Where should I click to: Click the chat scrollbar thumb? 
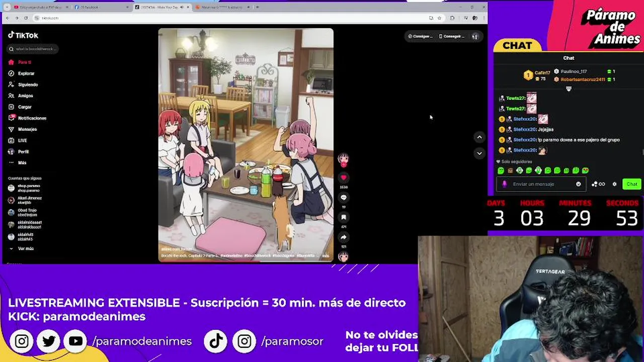pos(642,152)
